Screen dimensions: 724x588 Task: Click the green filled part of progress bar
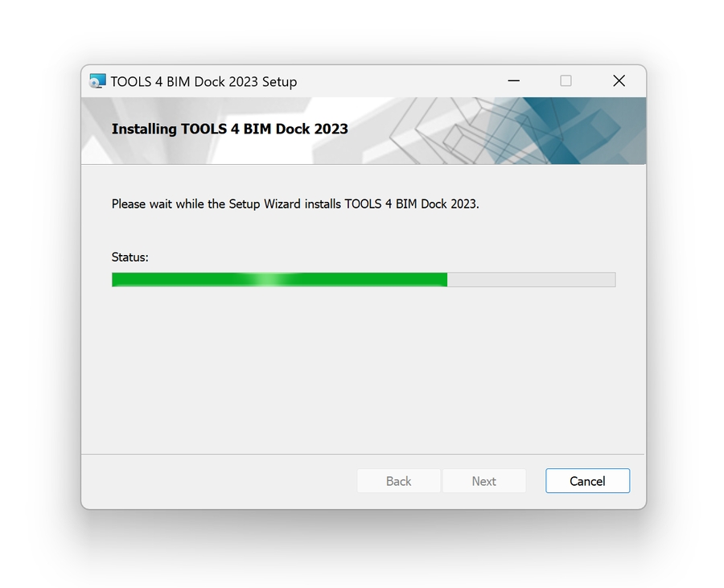point(279,280)
